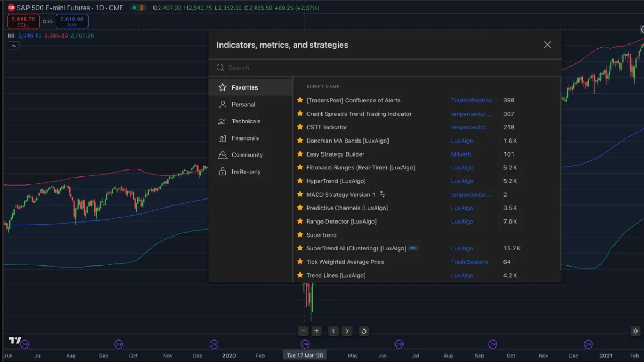The height and width of the screenshot is (362, 644).
Task: Select Donchian MA Bands [LuxAlgo]
Action: (x=347, y=141)
